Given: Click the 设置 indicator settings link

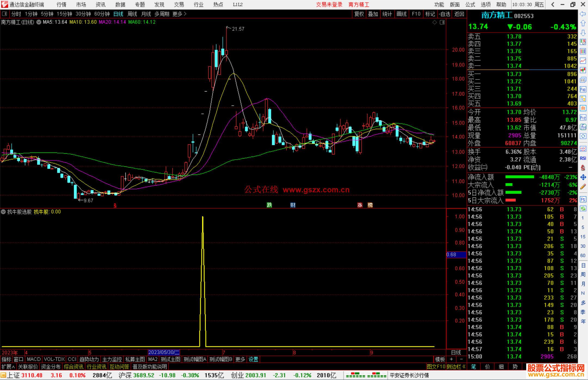Looking at the screenshot, I should pyautogui.click(x=253, y=359).
